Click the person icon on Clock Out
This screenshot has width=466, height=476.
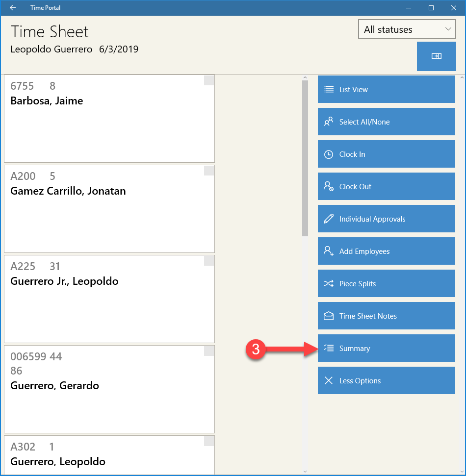328,186
